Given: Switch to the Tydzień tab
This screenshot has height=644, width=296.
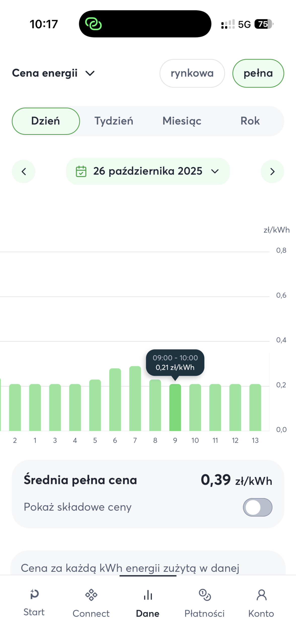Looking at the screenshot, I should tap(114, 121).
